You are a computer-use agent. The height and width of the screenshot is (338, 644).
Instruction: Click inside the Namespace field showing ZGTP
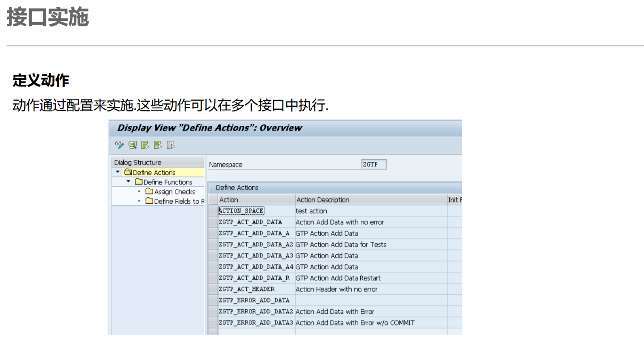coord(373,164)
